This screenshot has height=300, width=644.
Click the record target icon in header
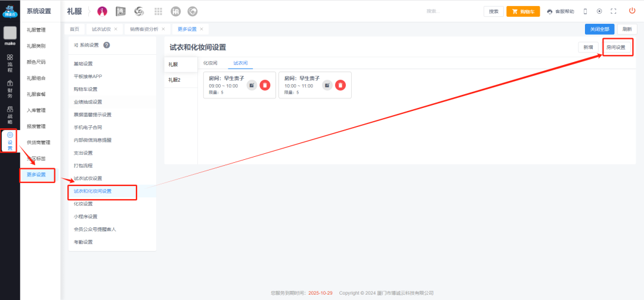pos(599,11)
